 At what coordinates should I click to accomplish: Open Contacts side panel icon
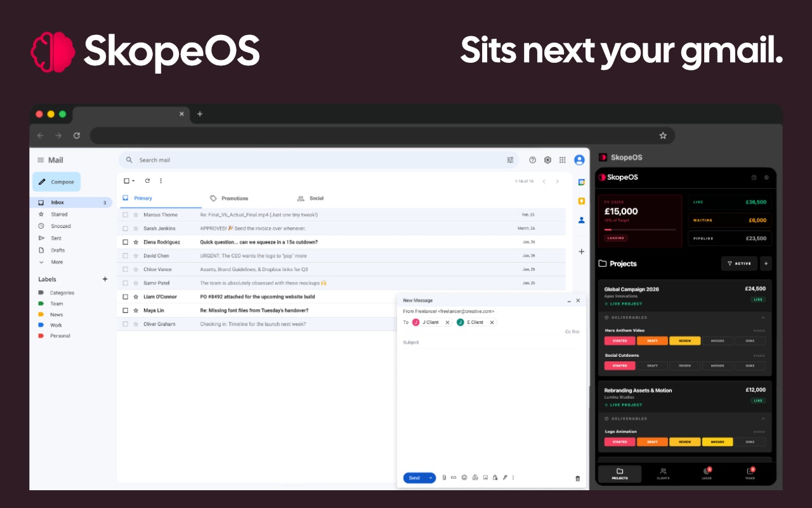(x=581, y=220)
